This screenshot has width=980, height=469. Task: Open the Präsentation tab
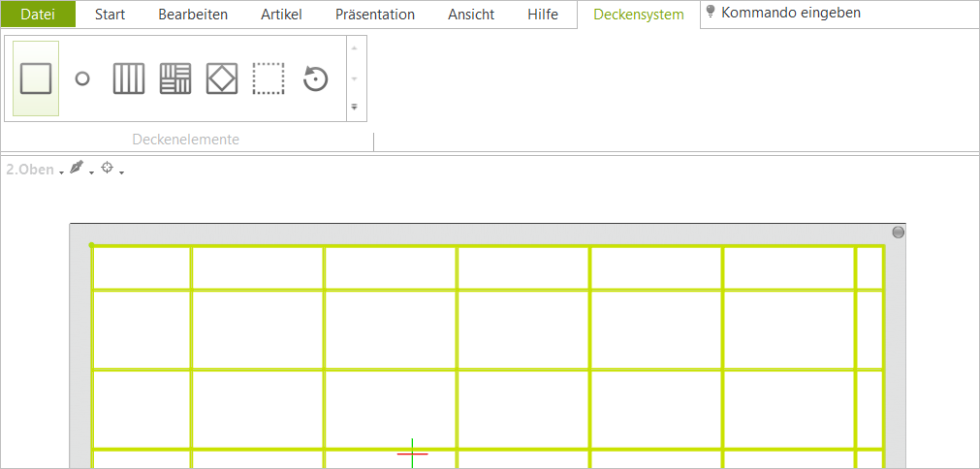point(375,15)
